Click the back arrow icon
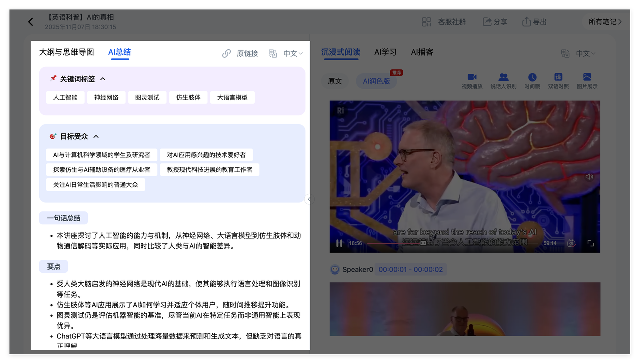Screen dimensions: 640x364 point(31,22)
